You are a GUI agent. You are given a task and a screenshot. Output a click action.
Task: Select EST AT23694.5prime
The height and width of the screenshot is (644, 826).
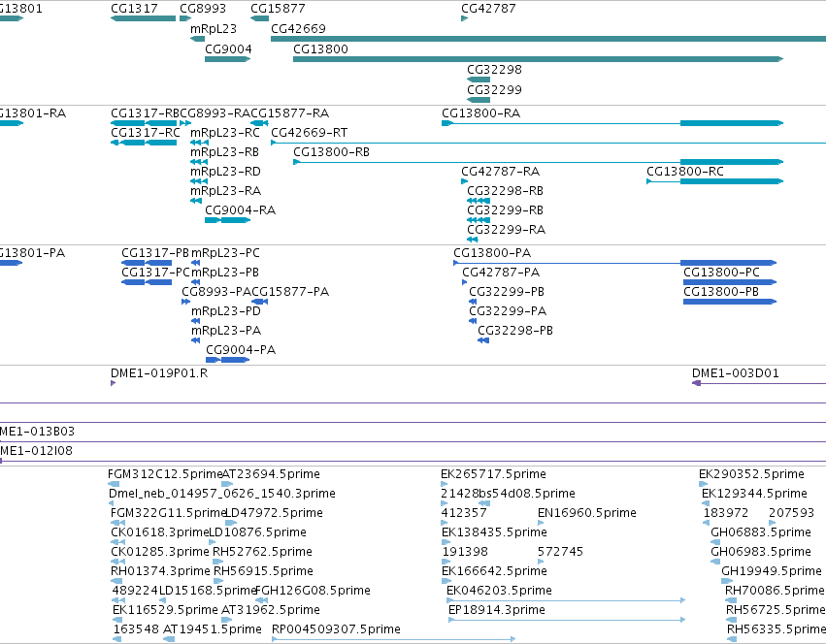(x=271, y=474)
